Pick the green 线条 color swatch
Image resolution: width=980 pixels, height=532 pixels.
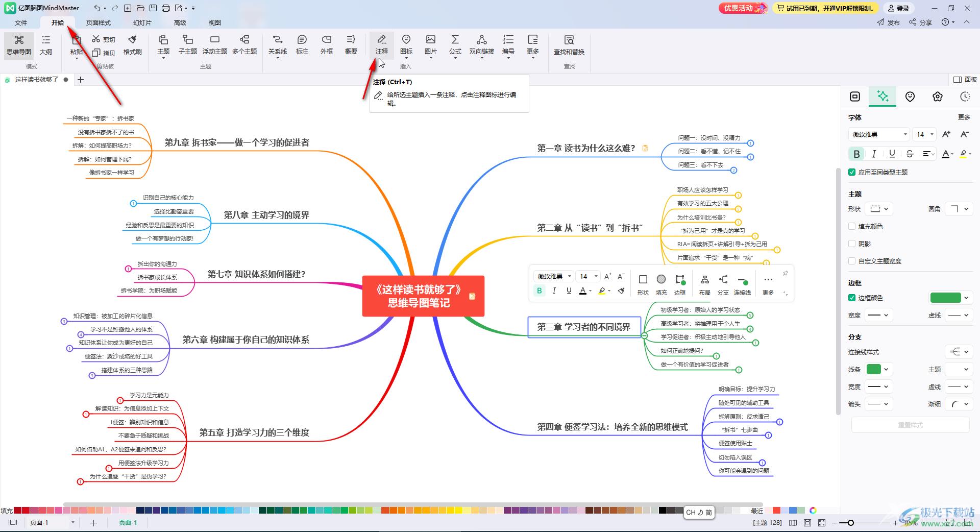[x=874, y=369]
